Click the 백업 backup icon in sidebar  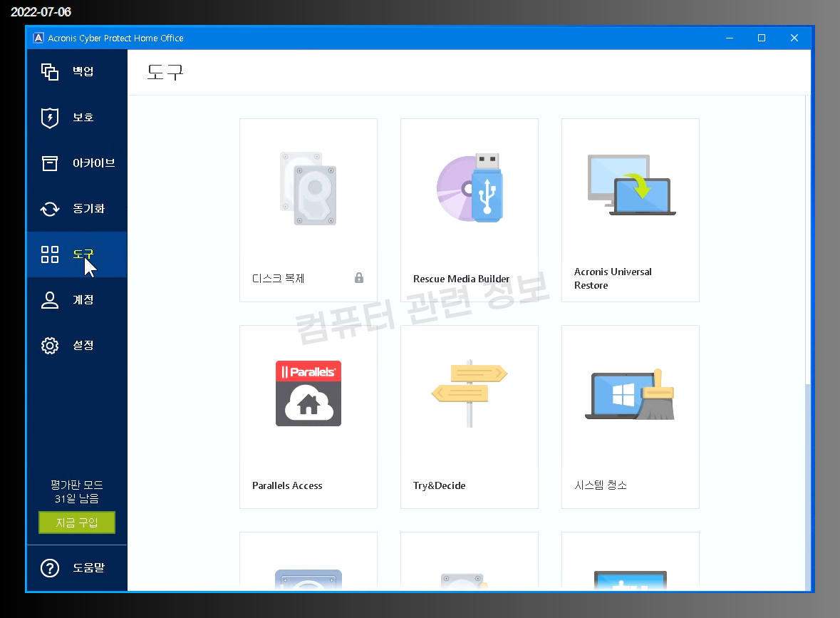[x=50, y=72]
